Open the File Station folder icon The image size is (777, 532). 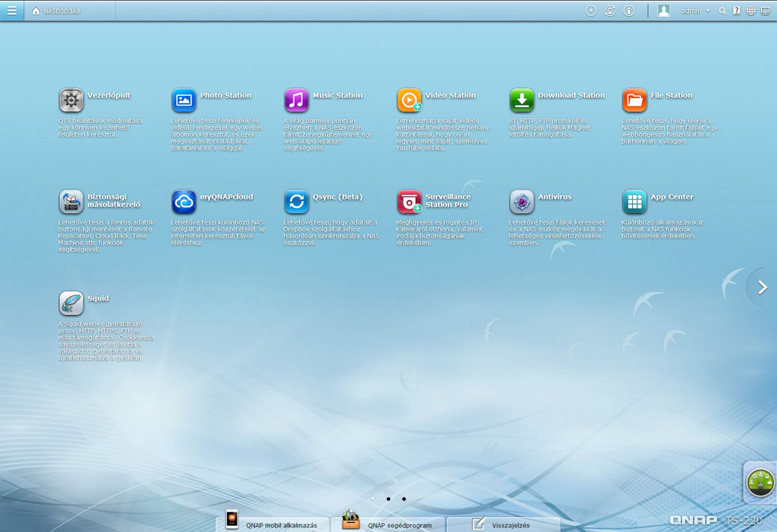point(634,100)
